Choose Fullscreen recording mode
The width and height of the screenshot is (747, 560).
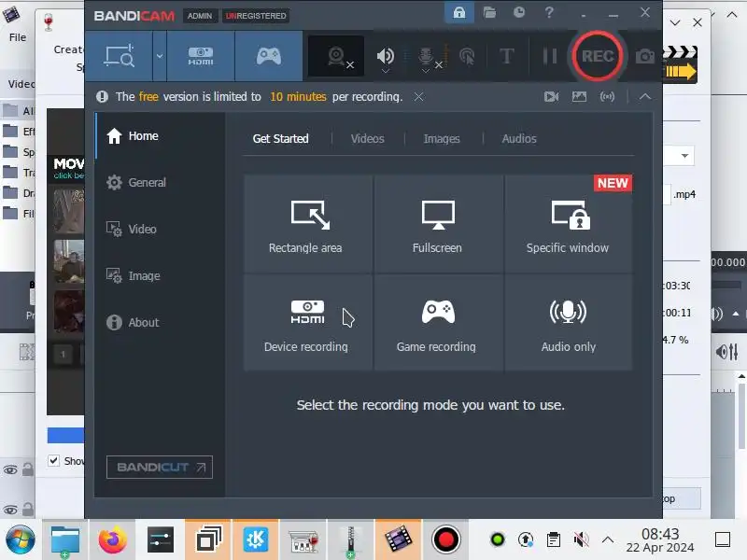coord(438,224)
